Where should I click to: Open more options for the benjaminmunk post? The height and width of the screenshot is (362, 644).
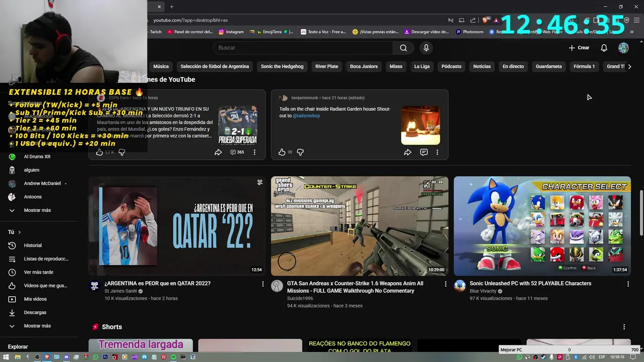(x=437, y=152)
